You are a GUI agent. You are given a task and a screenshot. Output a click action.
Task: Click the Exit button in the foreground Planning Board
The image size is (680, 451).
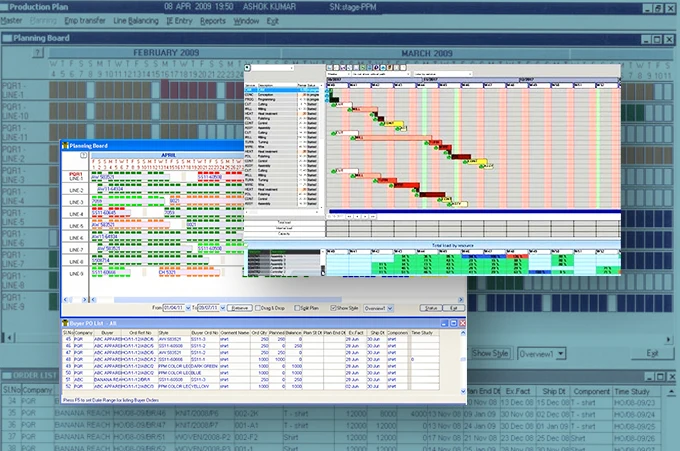coord(456,308)
